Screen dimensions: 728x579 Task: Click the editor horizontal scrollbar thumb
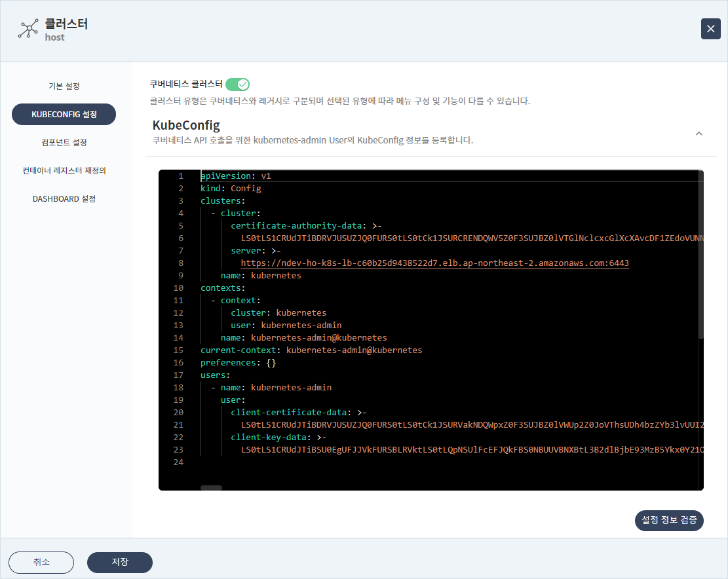pos(211,487)
